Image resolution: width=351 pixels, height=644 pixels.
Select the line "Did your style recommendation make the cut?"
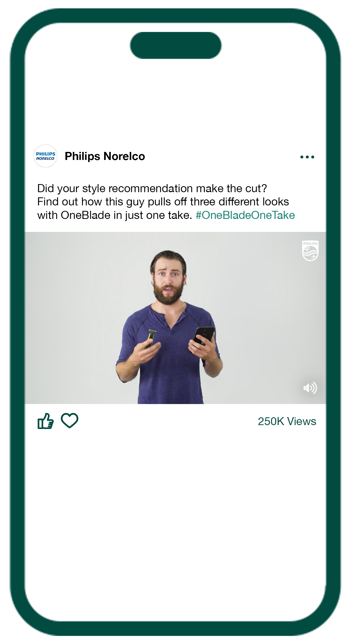152,189
